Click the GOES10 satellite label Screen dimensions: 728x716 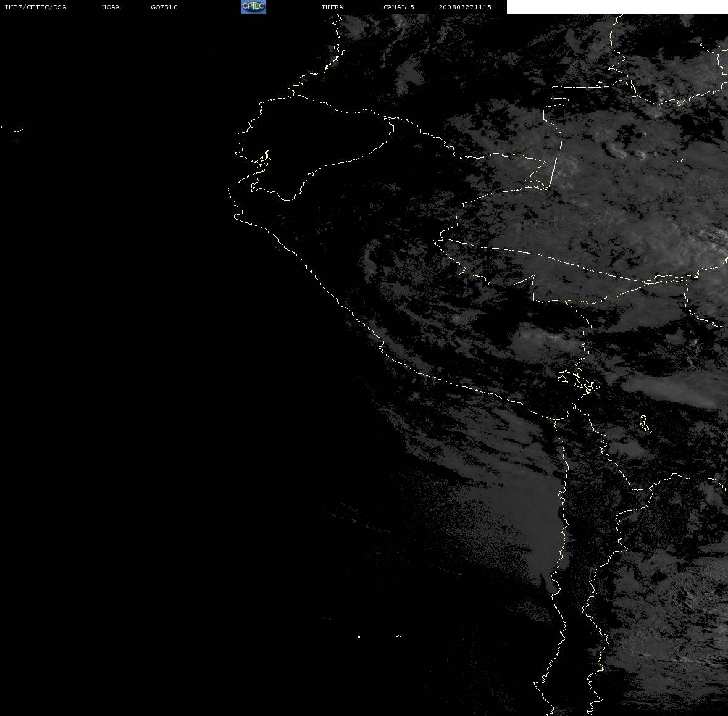tap(164, 7)
